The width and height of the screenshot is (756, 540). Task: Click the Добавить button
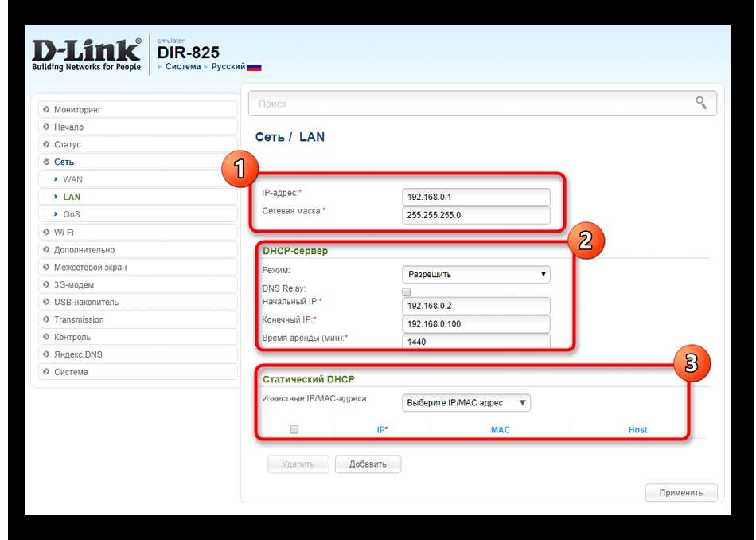point(368,464)
